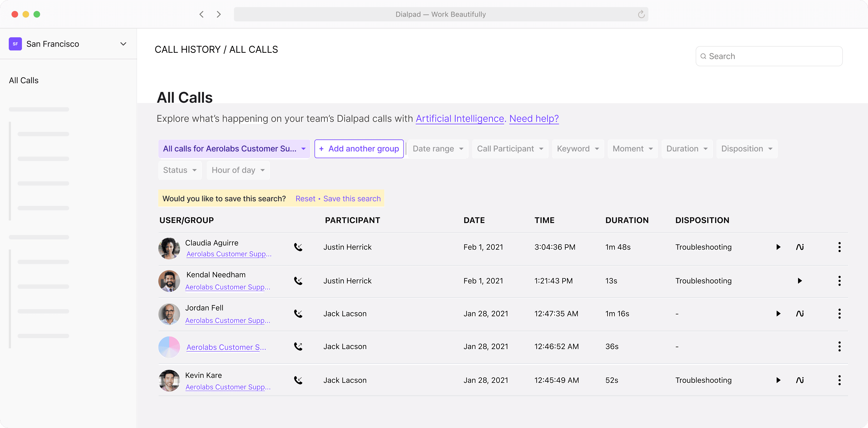
Task: Open more options for 12:46:52 AM call
Action: click(x=839, y=346)
